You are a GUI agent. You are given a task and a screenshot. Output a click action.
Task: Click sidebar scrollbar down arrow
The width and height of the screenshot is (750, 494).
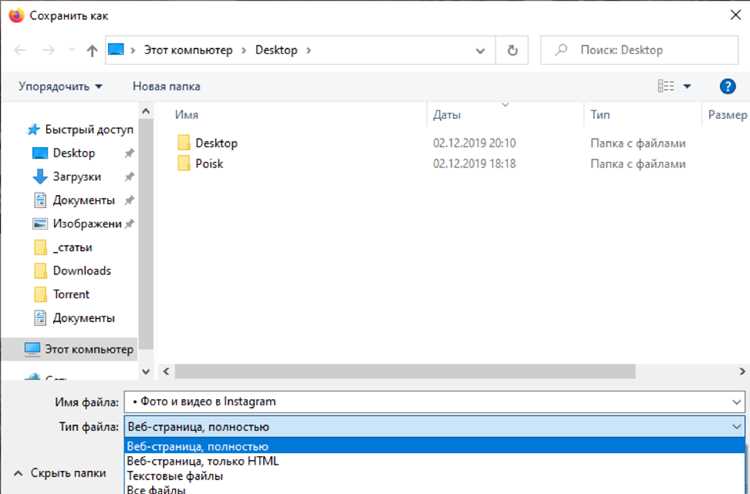tap(146, 371)
